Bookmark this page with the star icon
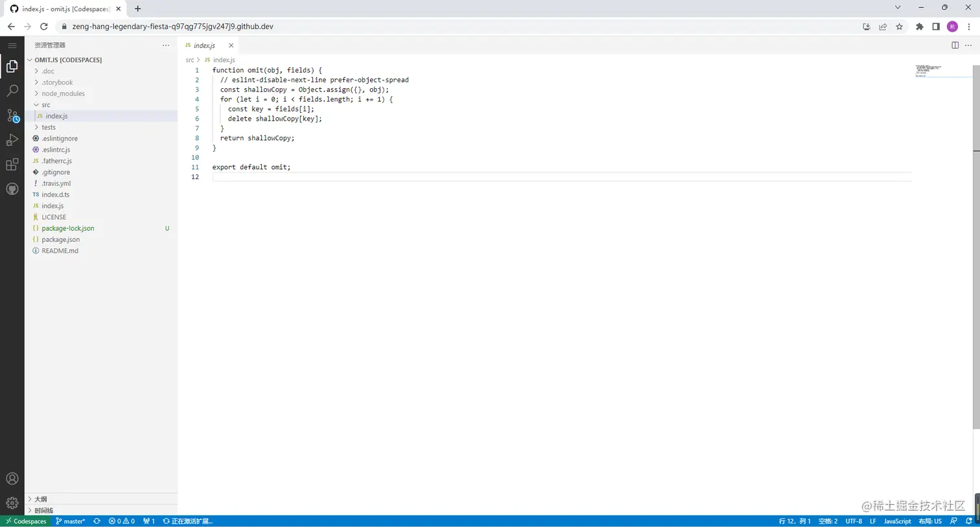 point(899,27)
